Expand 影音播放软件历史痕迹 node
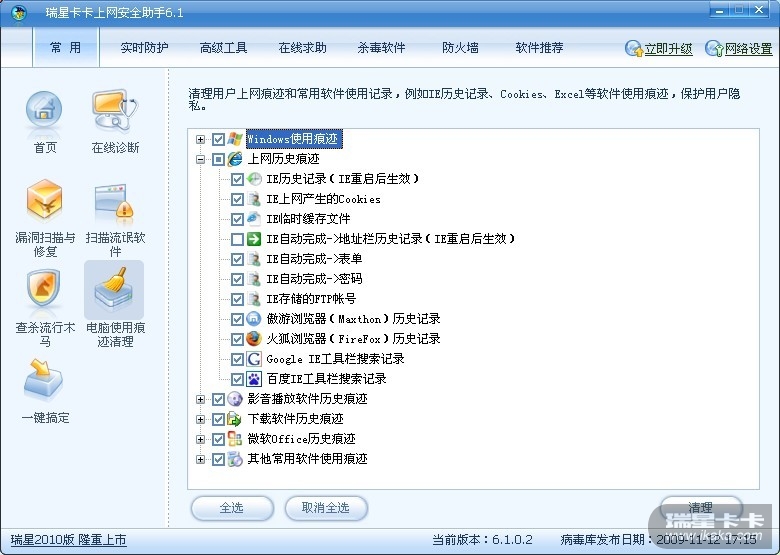Viewport: 780px width, 555px height. coord(200,399)
